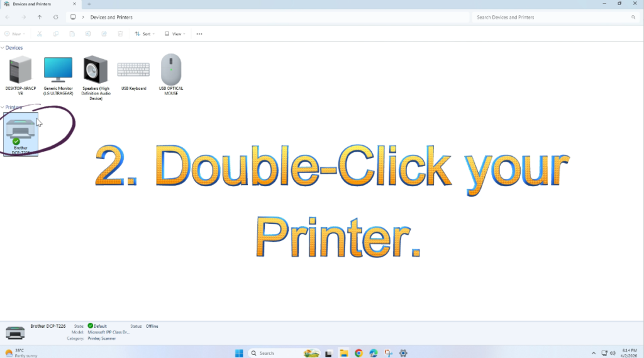
Task: Refresh the Devices and Printers view
Action: pos(56,17)
